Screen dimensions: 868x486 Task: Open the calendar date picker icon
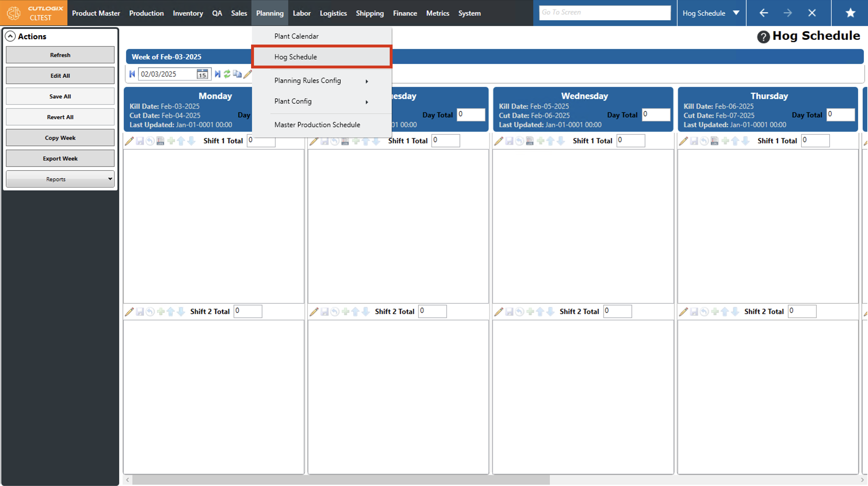(202, 74)
